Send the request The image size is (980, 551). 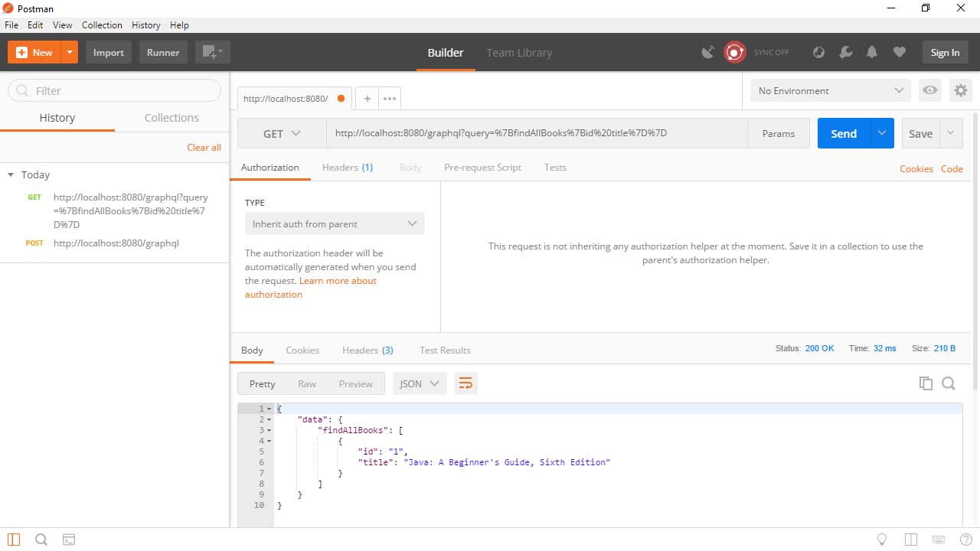pos(844,133)
